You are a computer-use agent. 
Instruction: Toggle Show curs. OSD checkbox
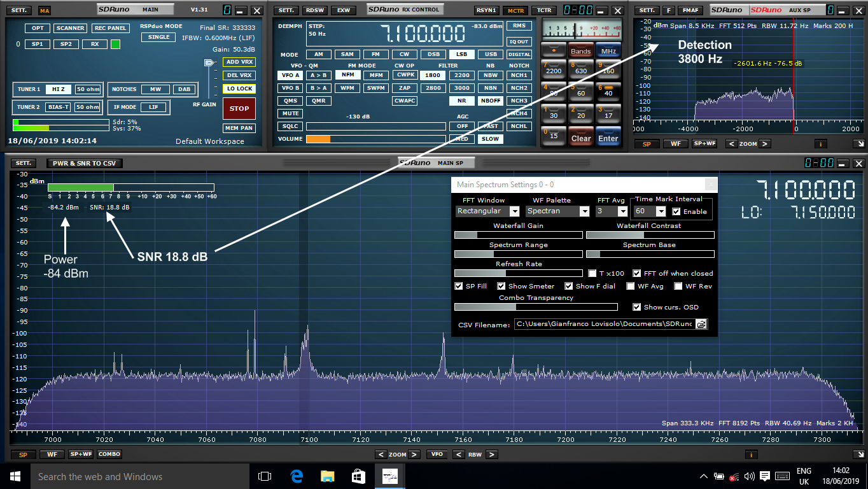click(x=637, y=307)
